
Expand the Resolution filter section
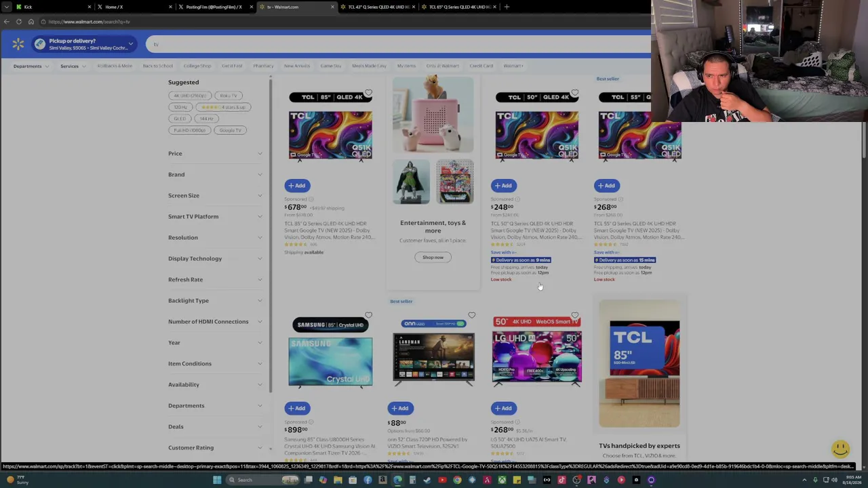coord(215,237)
